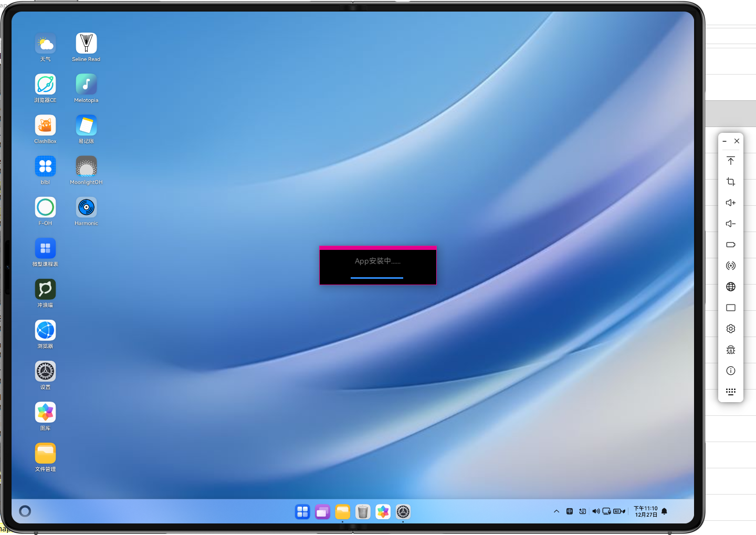Viewport: 756px width, 535px height.
Task: Open the trash bin in the dock
Action: tap(363, 511)
